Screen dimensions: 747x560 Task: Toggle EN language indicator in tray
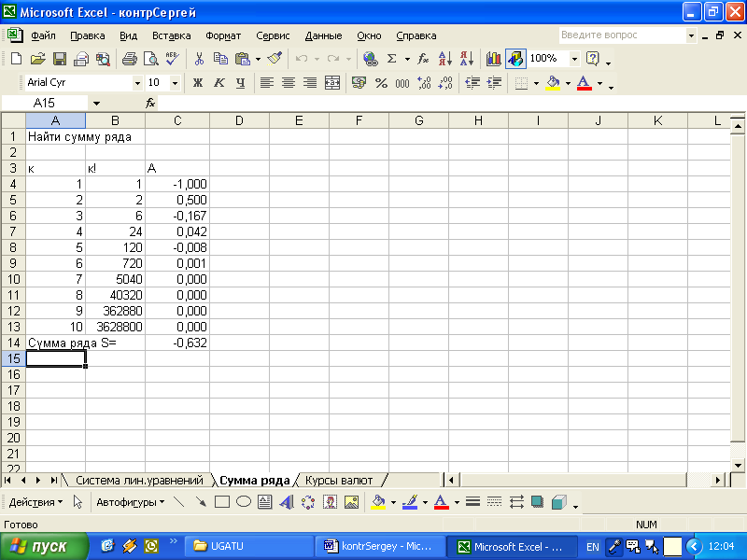pyautogui.click(x=593, y=547)
